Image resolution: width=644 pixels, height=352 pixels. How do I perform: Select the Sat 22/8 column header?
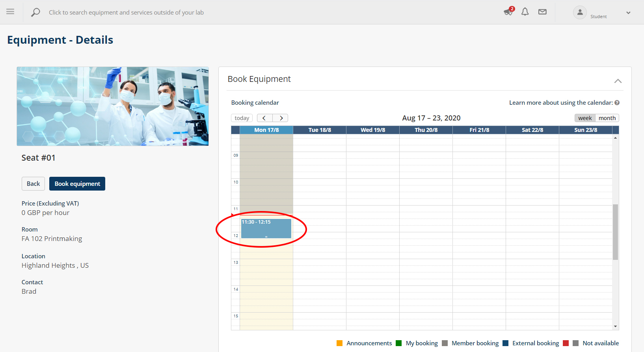[532, 130]
